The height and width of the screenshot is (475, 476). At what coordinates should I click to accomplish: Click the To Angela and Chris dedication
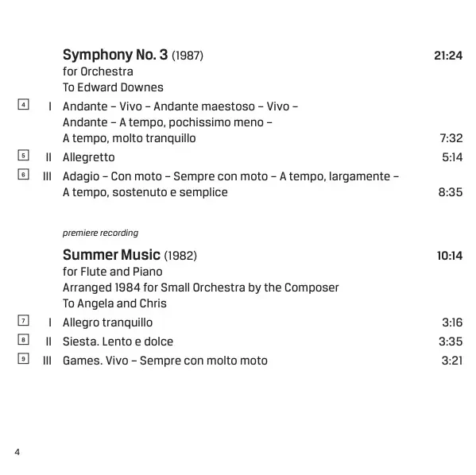(114, 303)
